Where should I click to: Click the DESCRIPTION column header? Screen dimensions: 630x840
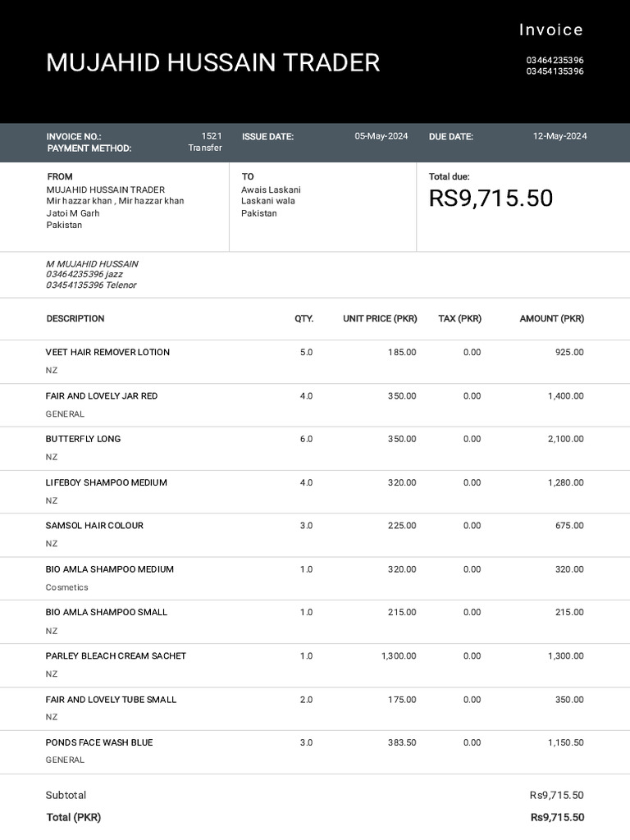click(x=75, y=318)
